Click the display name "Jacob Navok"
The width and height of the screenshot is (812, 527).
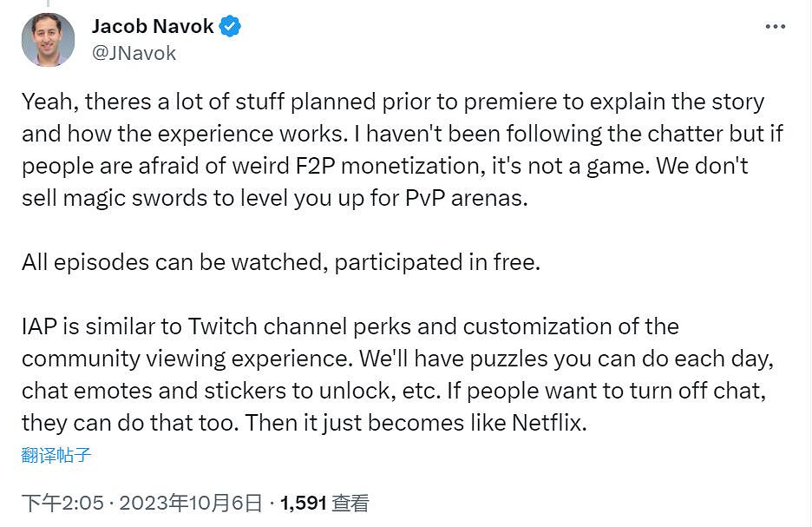point(153,27)
